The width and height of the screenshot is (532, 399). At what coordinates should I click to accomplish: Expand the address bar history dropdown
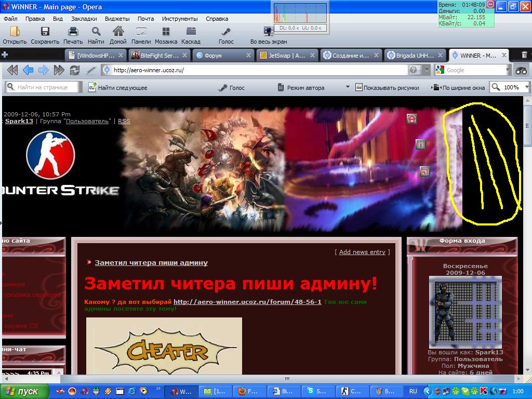coord(427,70)
